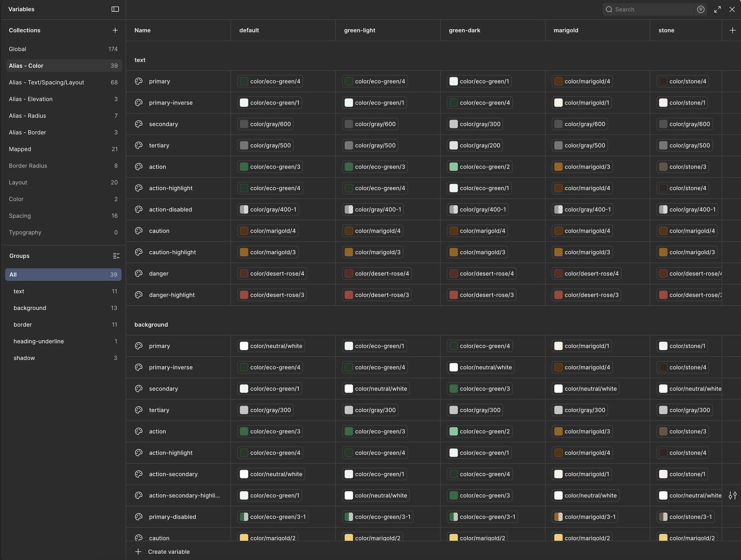Click the text group section heading
The height and width of the screenshot is (560, 741).
point(140,60)
